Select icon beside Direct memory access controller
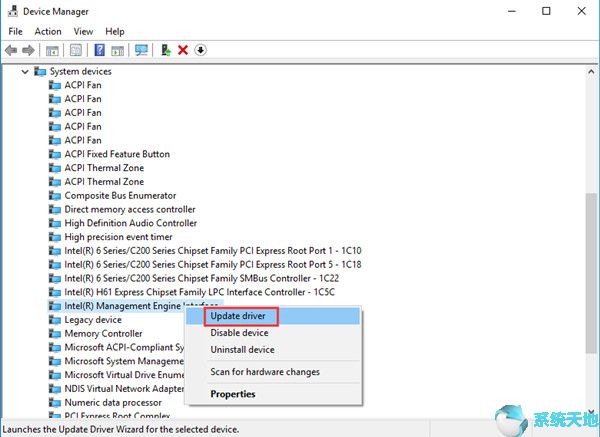The width and height of the screenshot is (600, 437). click(55, 209)
